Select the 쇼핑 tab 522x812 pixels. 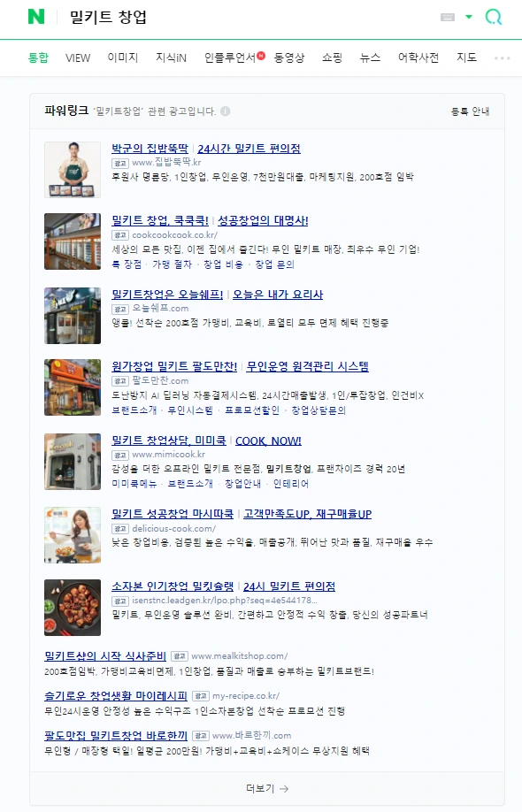point(332,57)
